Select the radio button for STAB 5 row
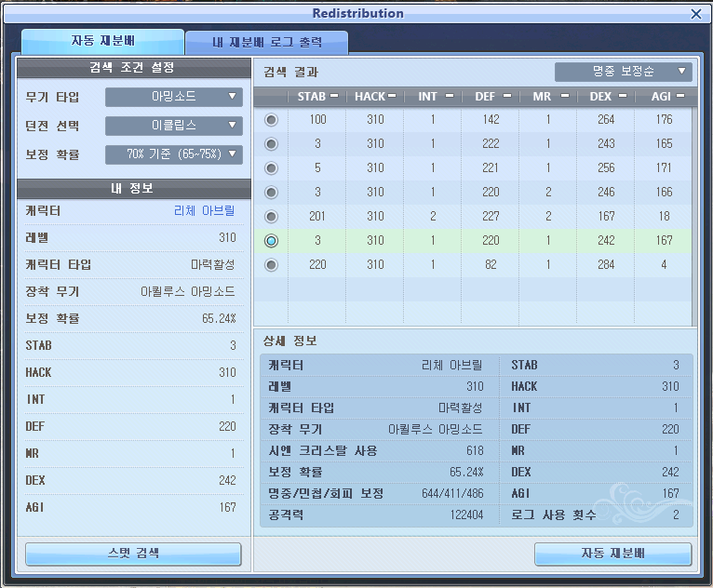This screenshot has height=588, width=713. (271, 168)
